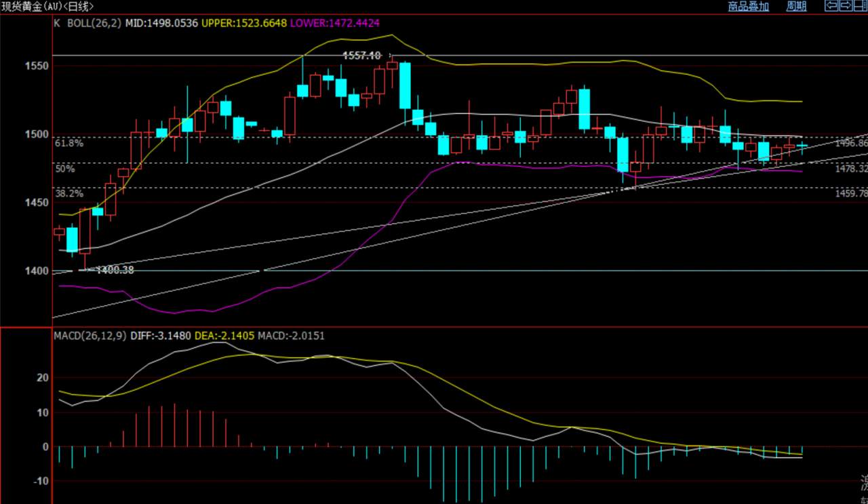Click the 1450 price axis label
868x504 pixels.
pyautogui.click(x=35, y=203)
